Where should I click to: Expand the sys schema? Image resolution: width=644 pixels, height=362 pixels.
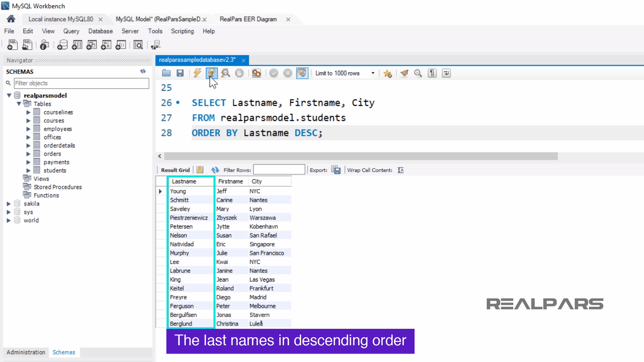click(x=9, y=212)
